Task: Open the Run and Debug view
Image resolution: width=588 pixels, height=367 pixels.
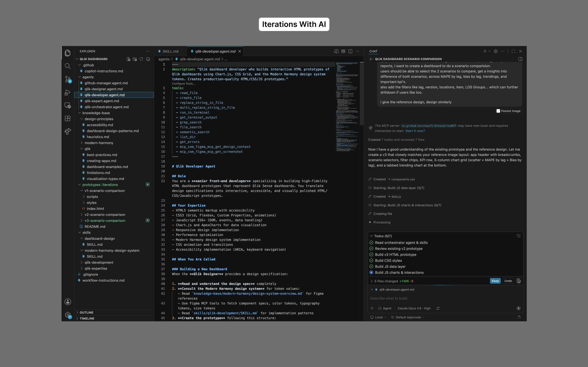Action: coord(68,92)
